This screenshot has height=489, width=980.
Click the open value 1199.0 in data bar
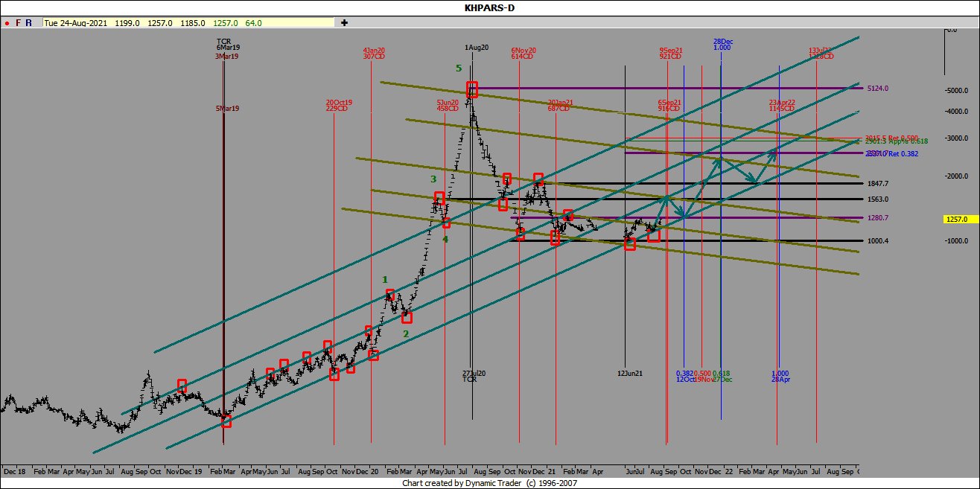[x=127, y=23]
